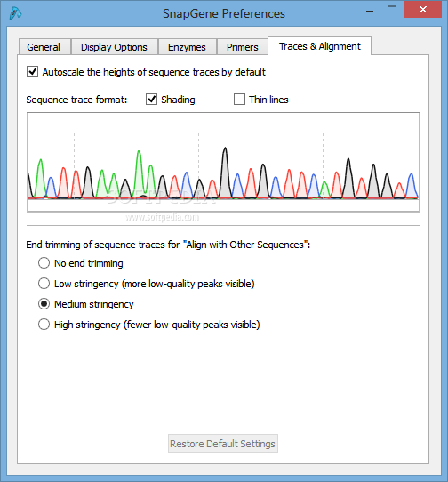Switch to the General tab

[x=44, y=47]
